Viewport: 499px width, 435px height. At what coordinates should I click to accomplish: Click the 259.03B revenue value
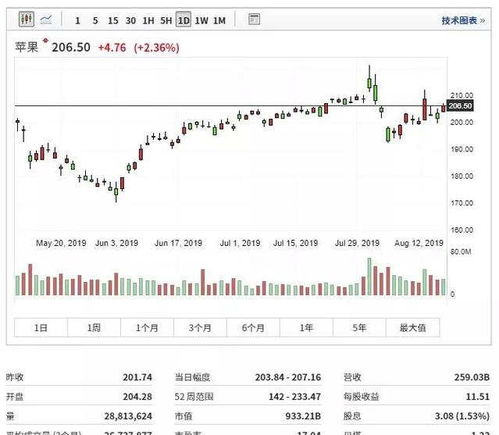pyautogui.click(x=472, y=377)
